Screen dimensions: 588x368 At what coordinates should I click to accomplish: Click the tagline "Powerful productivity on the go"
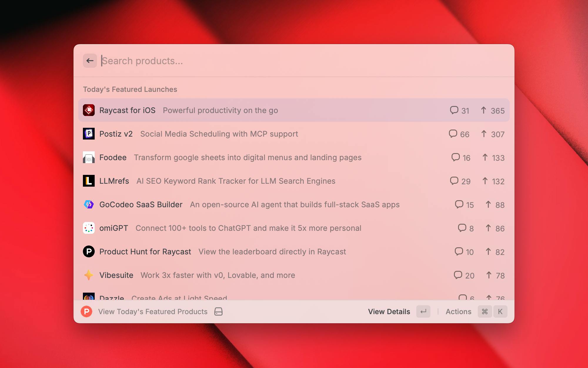(x=220, y=110)
